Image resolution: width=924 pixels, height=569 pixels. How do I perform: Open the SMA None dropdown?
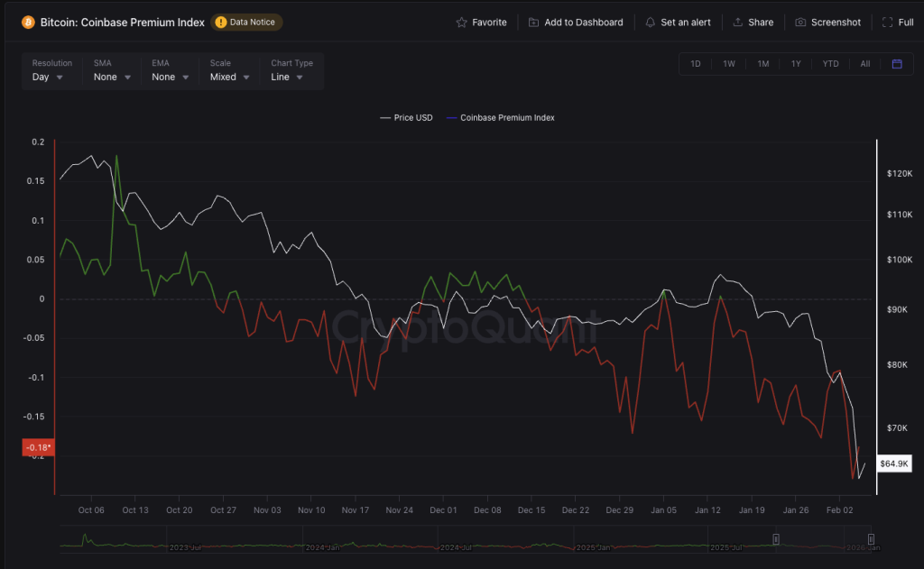112,78
